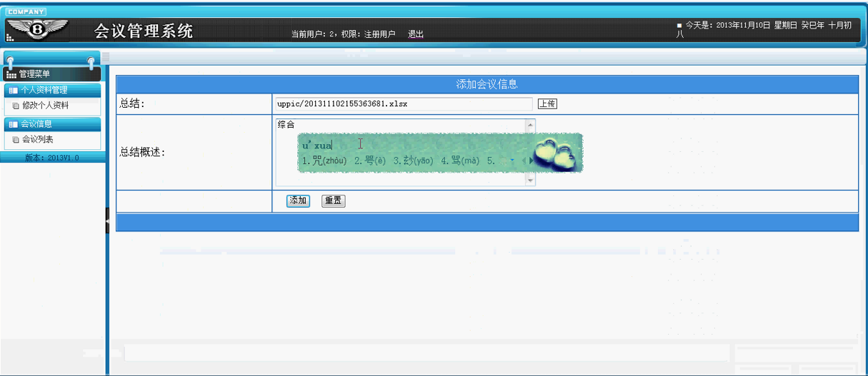This screenshot has height=376, width=868.
Task: Click the textarea scrollbar up arrow
Action: tap(530, 125)
